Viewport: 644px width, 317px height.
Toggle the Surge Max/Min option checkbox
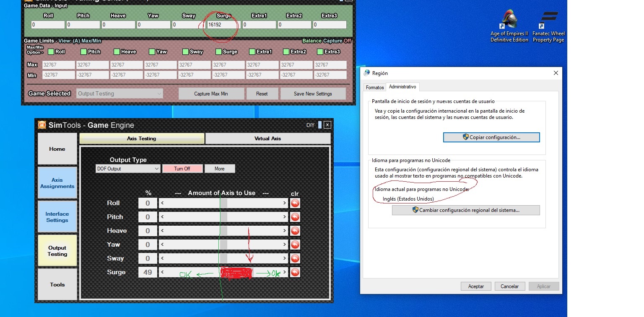(x=218, y=52)
